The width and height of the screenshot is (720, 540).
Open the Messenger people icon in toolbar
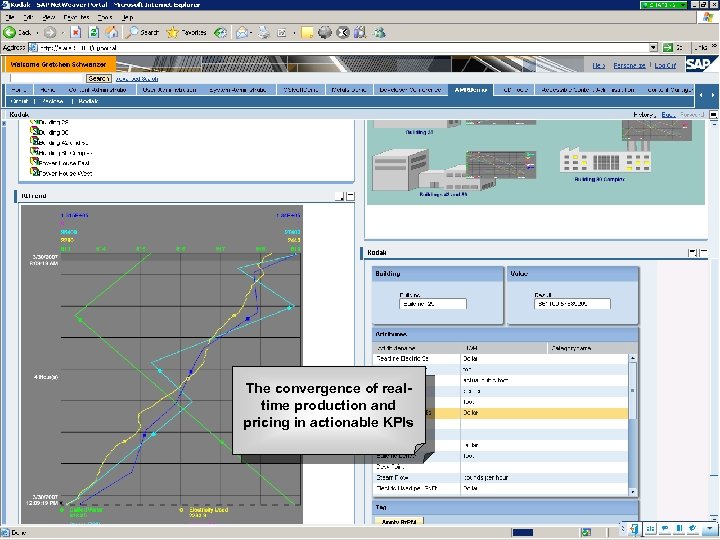[379, 32]
